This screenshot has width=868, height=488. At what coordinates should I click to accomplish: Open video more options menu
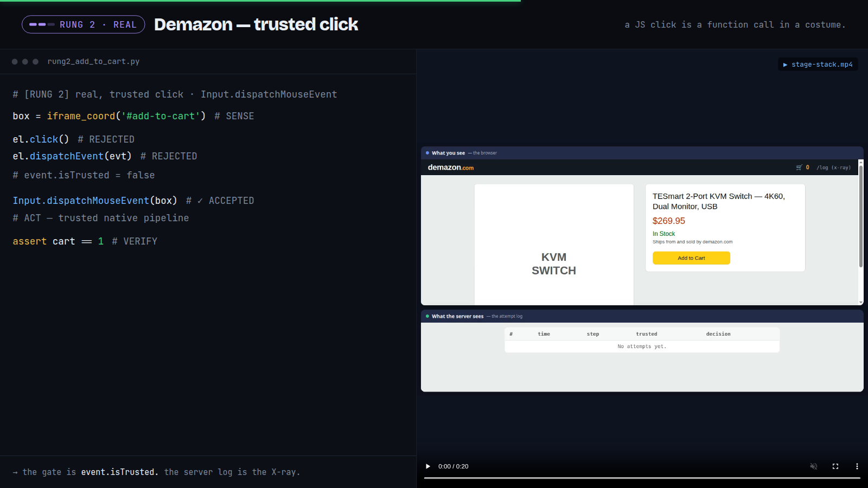pyautogui.click(x=857, y=466)
